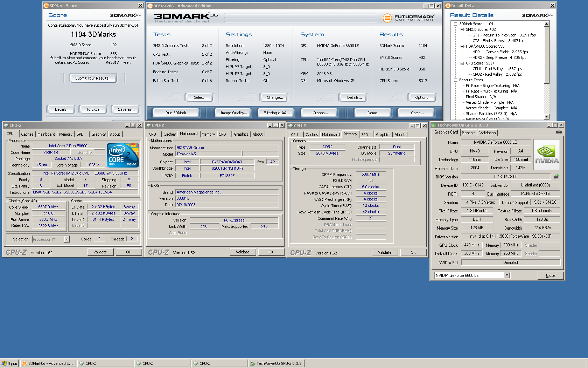Click the BIOS Version field in GPU-Z
Screen dimensions: 588x368
click(x=506, y=177)
